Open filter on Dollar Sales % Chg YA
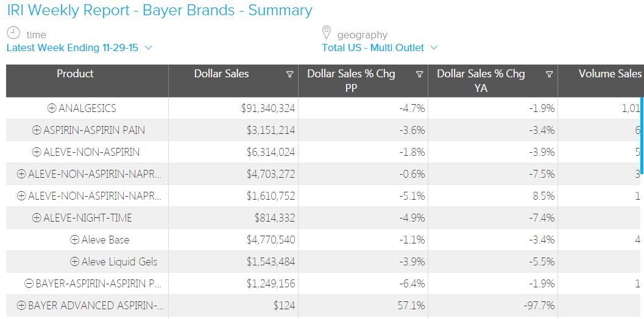Viewport: 644px width, 319px height. pyautogui.click(x=549, y=74)
